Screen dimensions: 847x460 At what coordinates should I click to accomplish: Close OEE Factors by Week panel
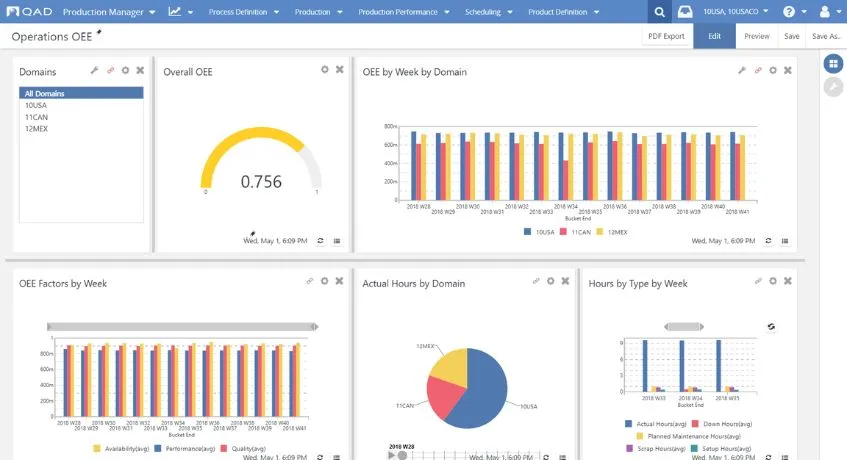pos(339,281)
